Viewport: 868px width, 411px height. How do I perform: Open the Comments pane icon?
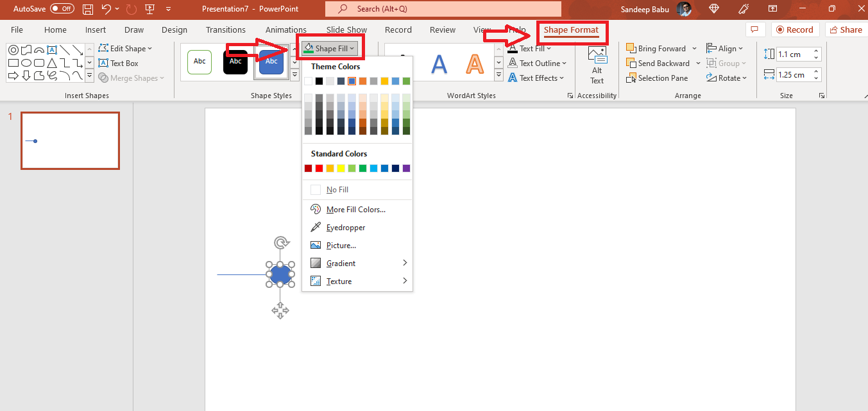(x=755, y=29)
